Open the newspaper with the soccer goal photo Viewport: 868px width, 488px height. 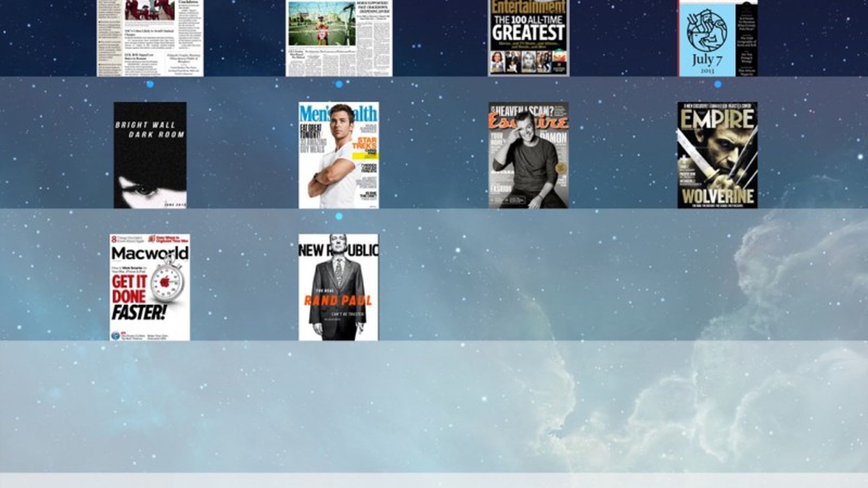tap(339, 38)
